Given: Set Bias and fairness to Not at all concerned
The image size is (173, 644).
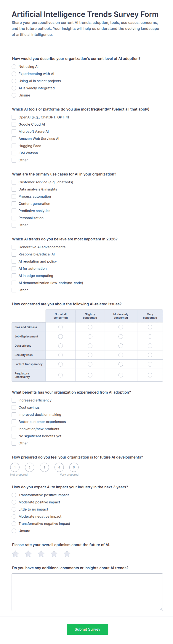Looking at the screenshot, I should tap(60, 327).
